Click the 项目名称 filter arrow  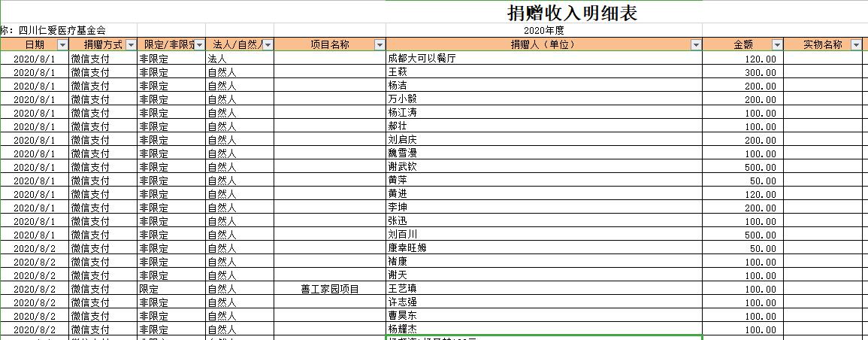pos(380,45)
